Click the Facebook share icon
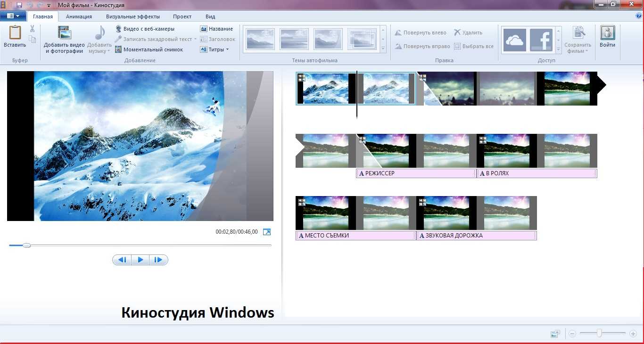The height and width of the screenshot is (344, 644). coord(541,40)
